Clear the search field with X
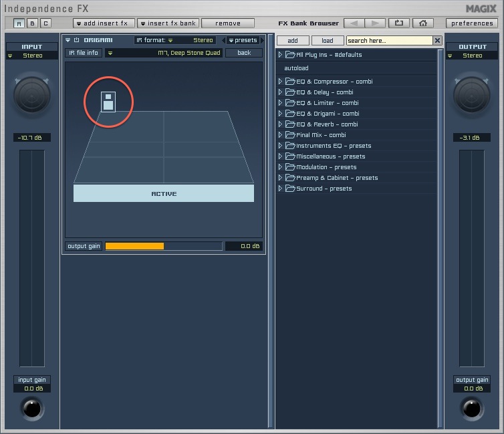This screenshot has width=504, height=434. click(437, 41)
